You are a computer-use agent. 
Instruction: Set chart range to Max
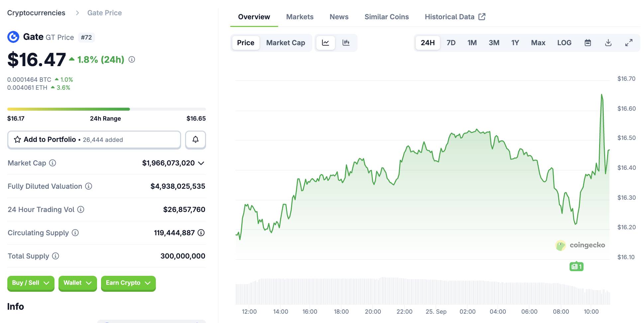538,43
